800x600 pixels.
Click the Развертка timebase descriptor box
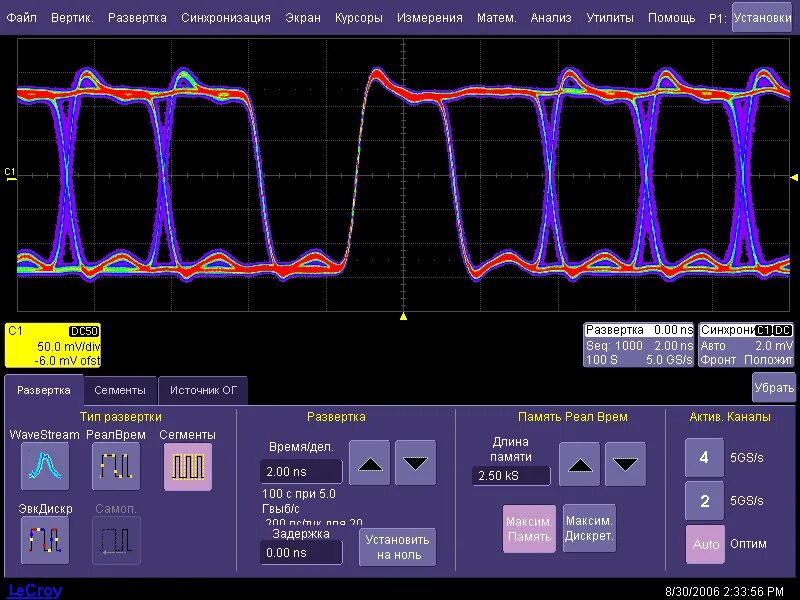(640, 344)
